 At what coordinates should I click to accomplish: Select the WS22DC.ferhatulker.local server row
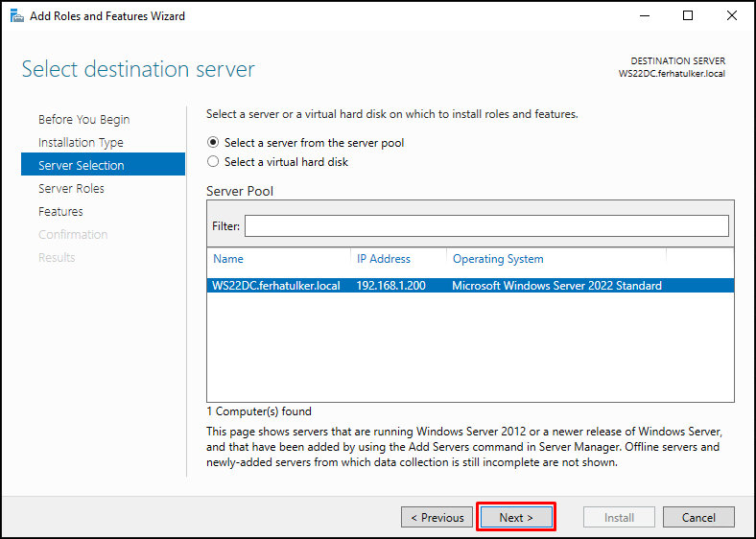pyautogui.click(x=276, y=286)
